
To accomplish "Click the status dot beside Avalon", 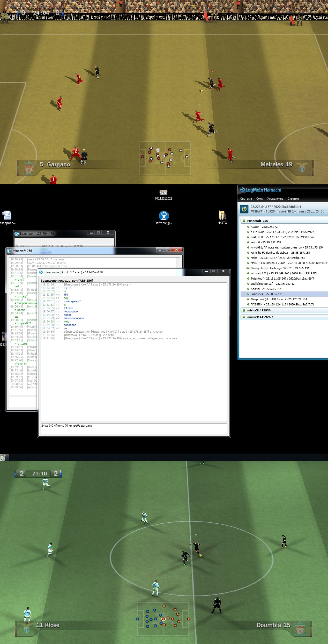I will pyautogui.click(x=248, y=227).
